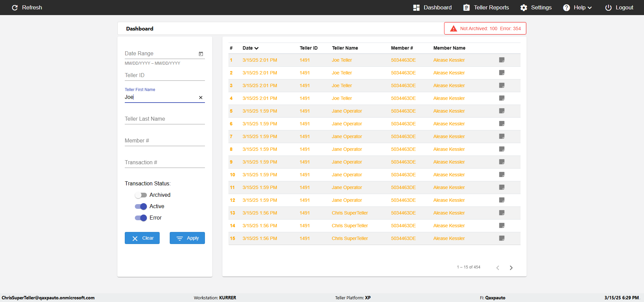Open Settings via the gear icon
644x302 pixels.
coord(524,7)
